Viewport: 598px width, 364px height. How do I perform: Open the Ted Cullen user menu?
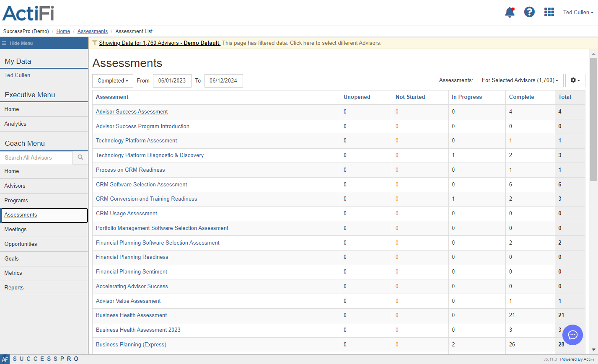point(578,13)
